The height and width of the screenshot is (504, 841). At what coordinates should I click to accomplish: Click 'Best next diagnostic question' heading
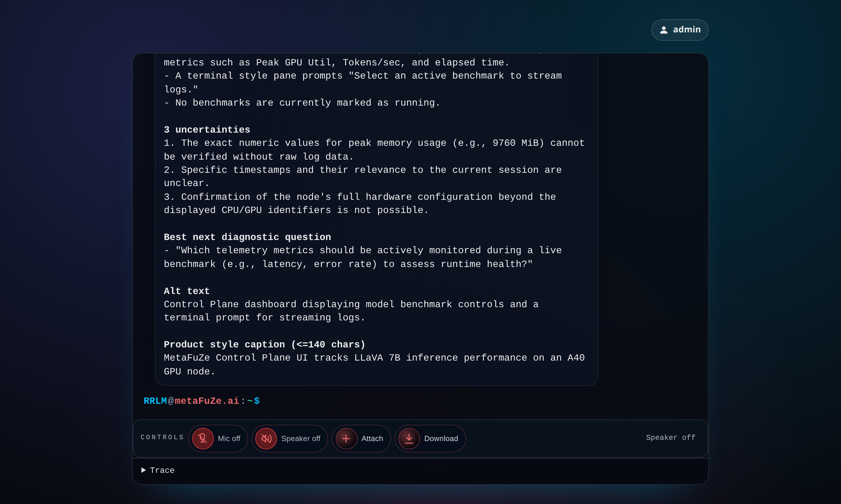(247, 237)
